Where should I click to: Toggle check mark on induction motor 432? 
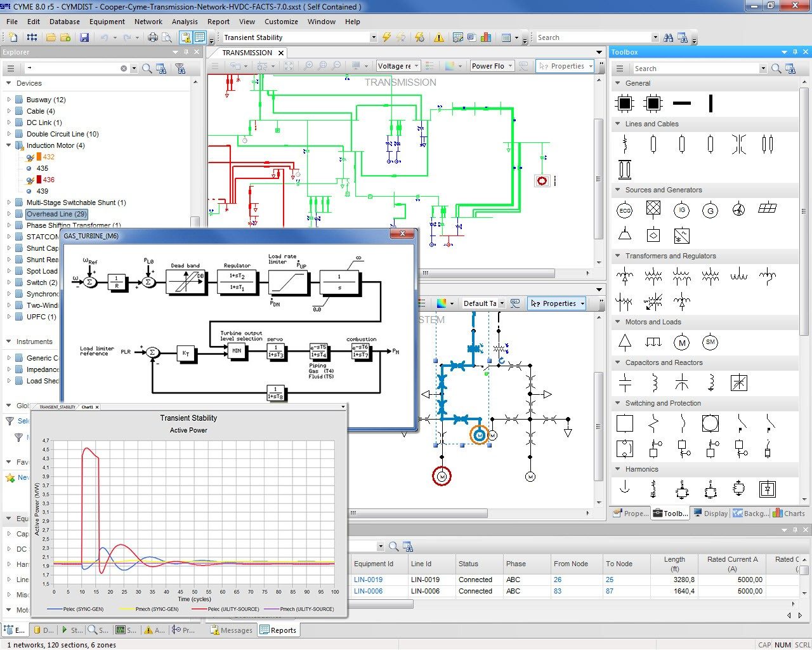(x=30, y=157)
